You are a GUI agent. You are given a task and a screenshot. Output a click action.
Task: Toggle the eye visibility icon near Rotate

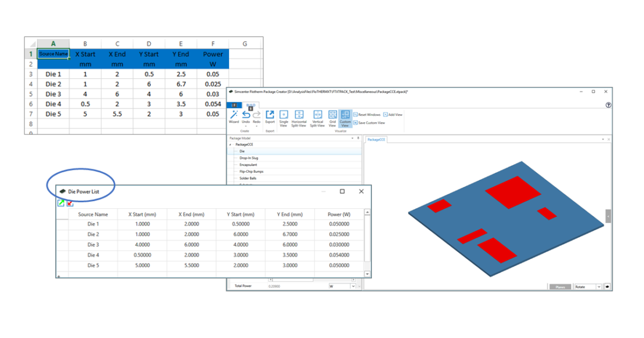(x=608, y=286)
